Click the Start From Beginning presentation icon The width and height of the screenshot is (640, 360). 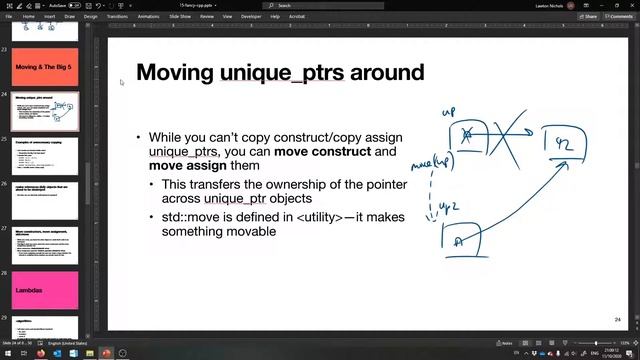[121, 6]
